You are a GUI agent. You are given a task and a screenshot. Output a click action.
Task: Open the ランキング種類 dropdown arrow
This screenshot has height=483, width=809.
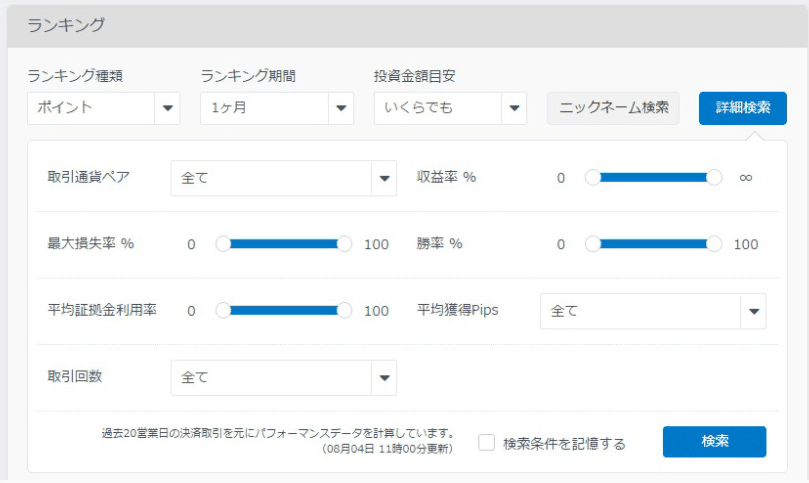(x=167, y=108)
